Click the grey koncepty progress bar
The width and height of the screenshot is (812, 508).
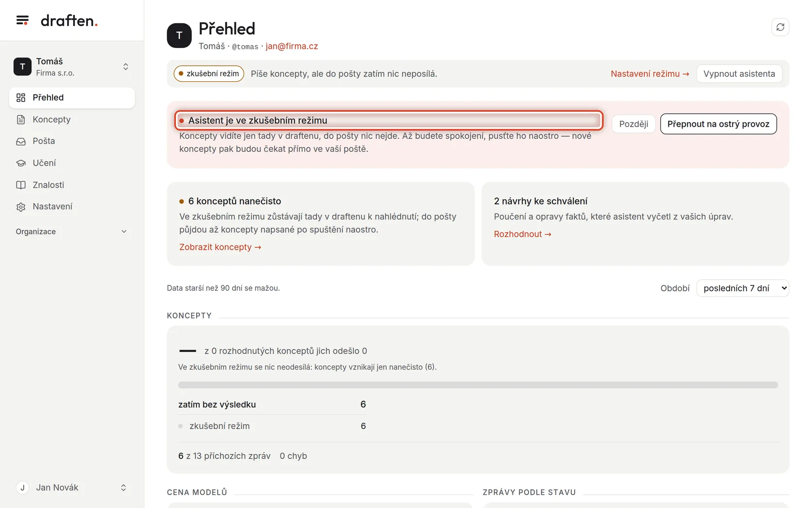pyautogui.click(x=478, y=385)
